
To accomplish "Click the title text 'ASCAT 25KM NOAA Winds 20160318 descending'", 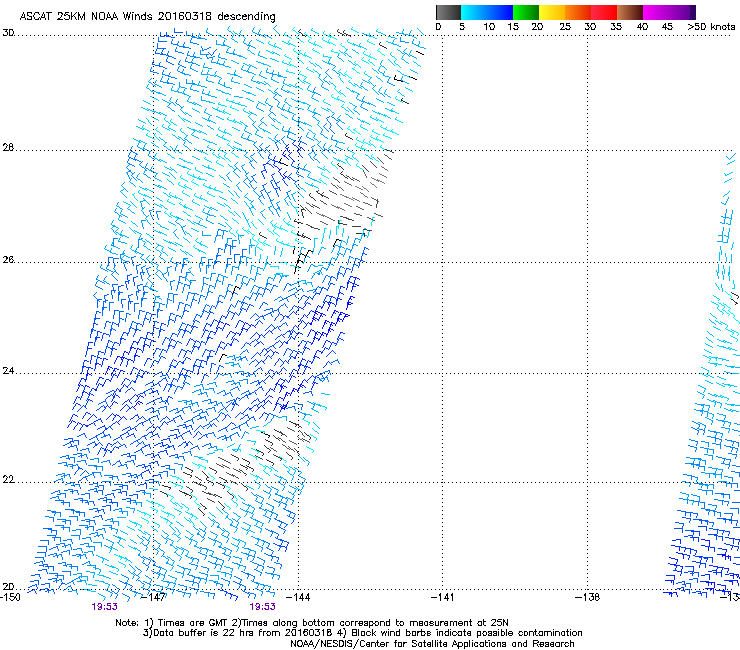I will [147, 17].
